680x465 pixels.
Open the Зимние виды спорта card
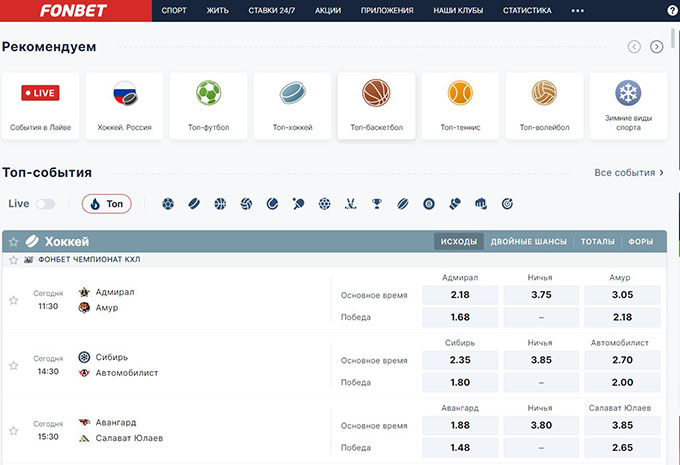(x=628, y=106)
